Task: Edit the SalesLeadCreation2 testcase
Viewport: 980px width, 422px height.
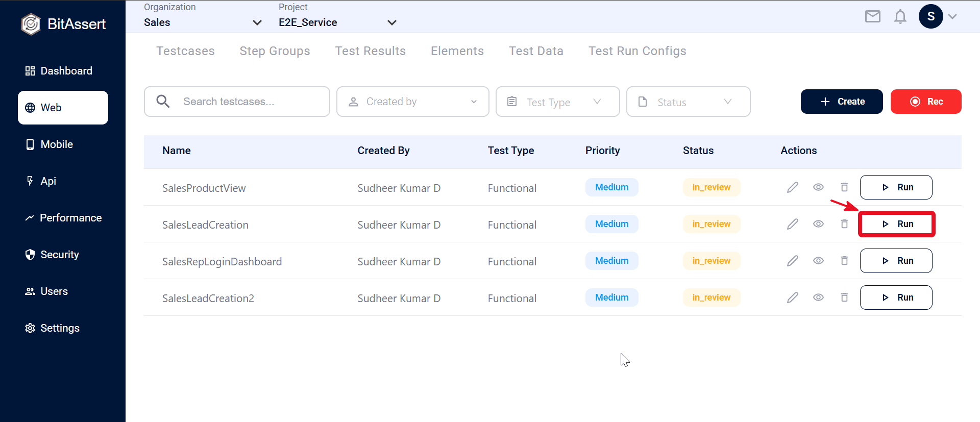Action: [x=793, y=297]
